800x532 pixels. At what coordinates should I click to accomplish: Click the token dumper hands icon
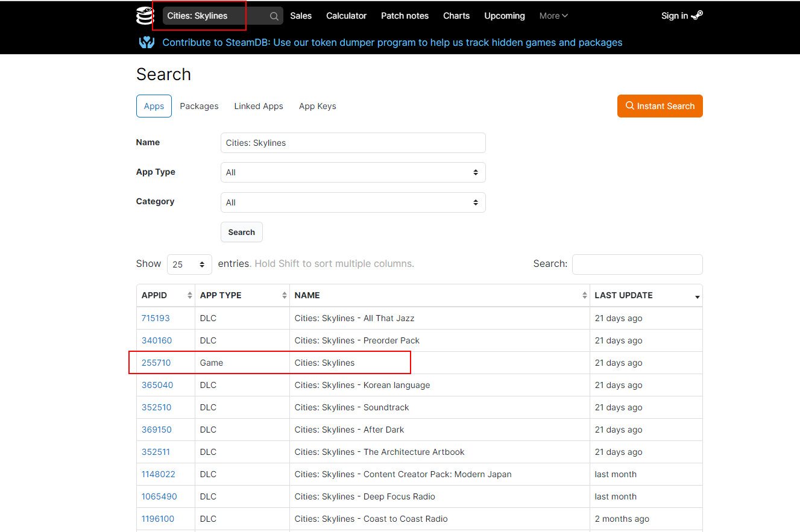[146, 42]
